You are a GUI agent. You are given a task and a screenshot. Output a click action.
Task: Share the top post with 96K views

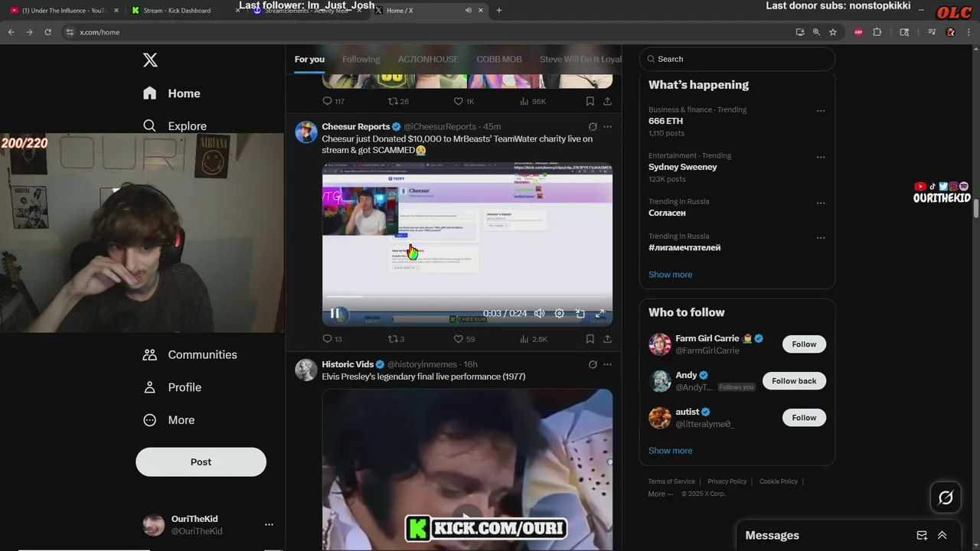point(607,101)
